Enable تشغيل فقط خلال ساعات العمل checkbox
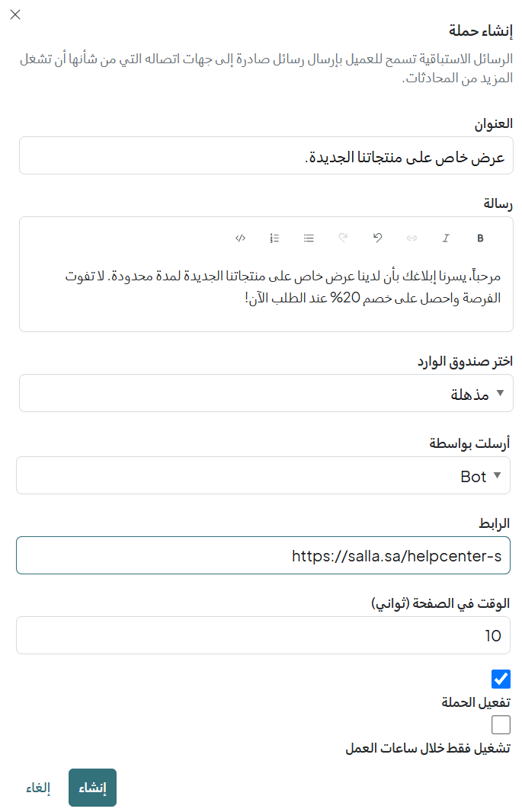The image size is (522, 812). point(501,725)
